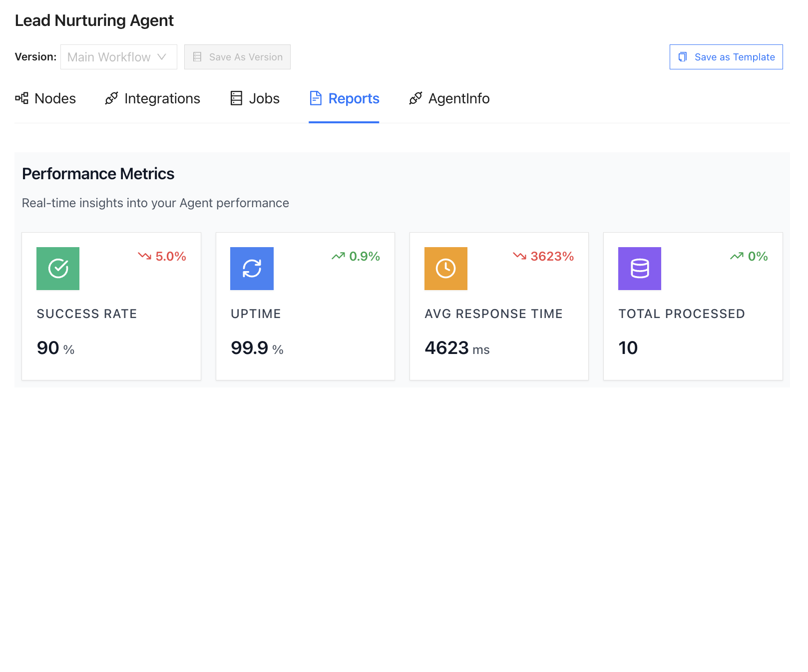Screen dimensions: 808x672
Task: Click the purple Total Processed database icon
Action: pos(639,269)
